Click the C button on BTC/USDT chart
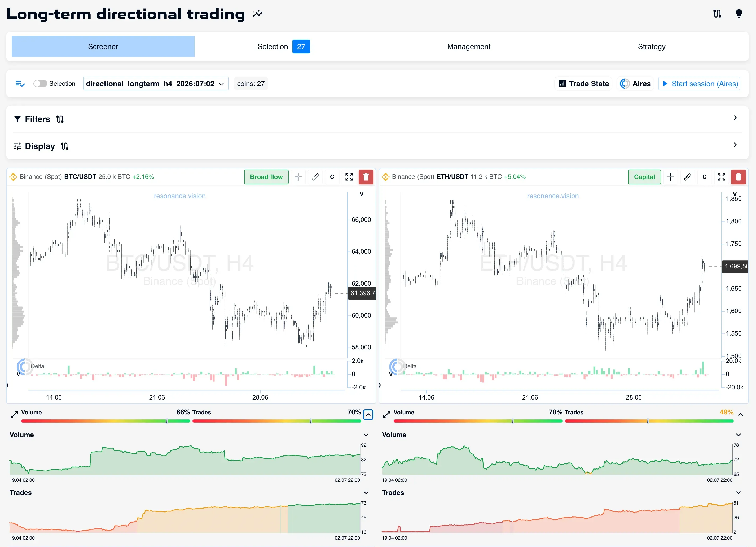Viewport: 756px width, 547px height. click(332, 177)
